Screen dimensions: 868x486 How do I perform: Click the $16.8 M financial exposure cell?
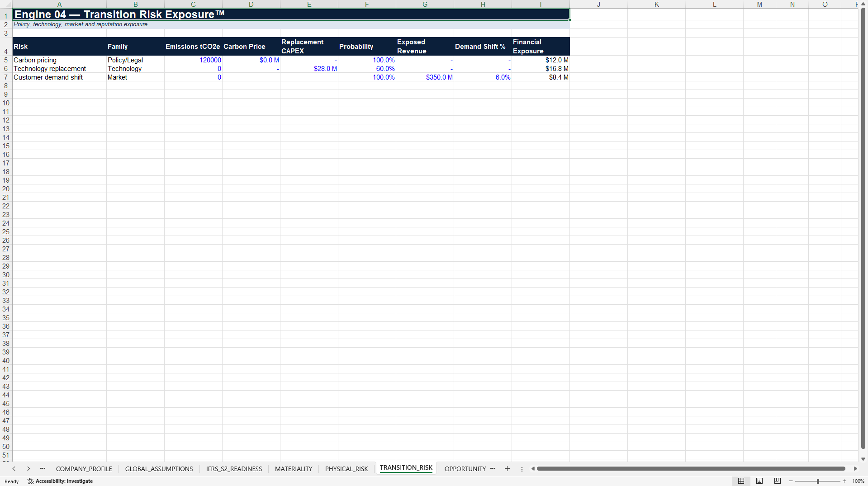tap(541, 69)
